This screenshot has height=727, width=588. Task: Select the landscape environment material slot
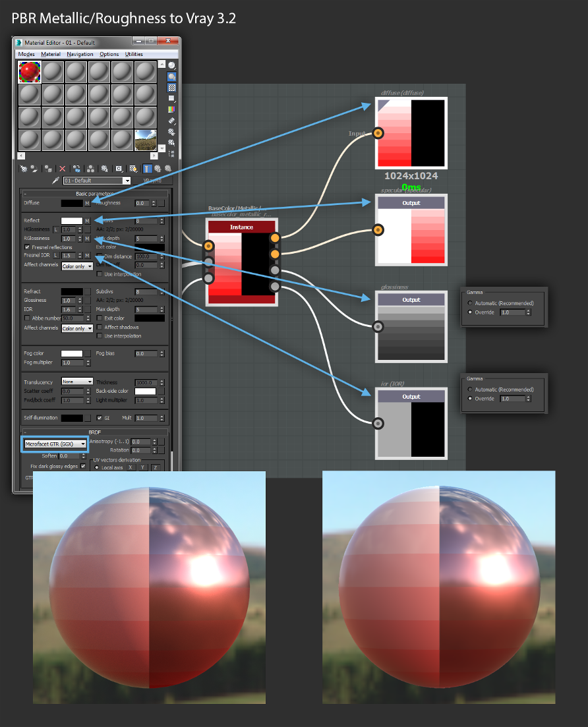tap(146, 140)
